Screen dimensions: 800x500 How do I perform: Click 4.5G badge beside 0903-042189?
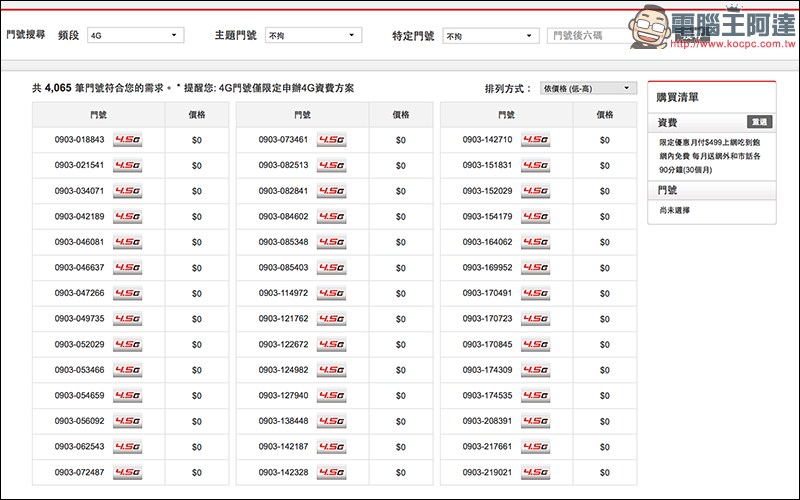(x=128, y=216)
